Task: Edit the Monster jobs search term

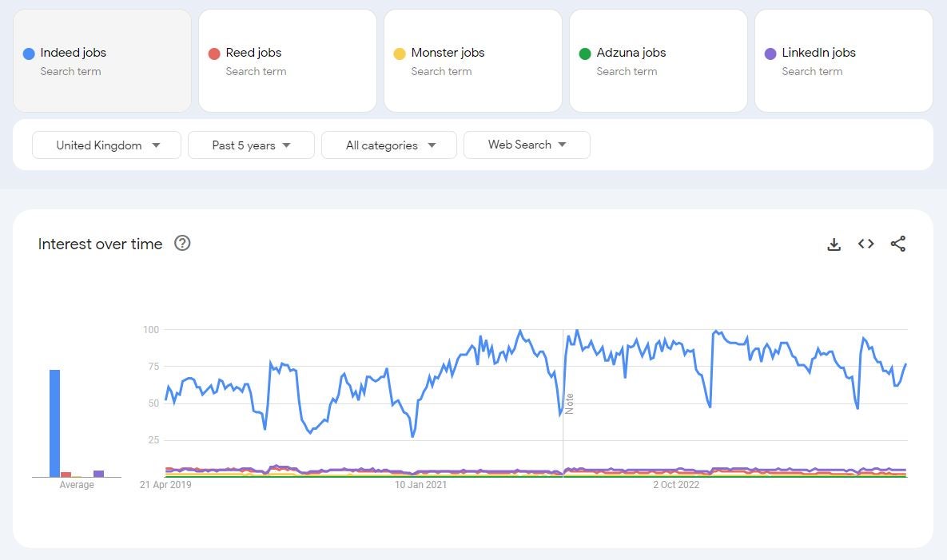Action: point(448,53)
